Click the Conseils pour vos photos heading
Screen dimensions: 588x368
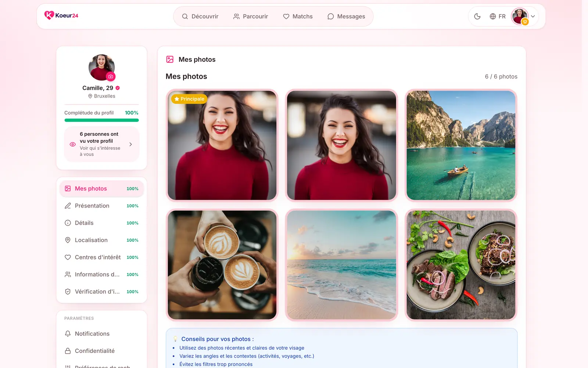pyautogui.click(x=218, y=339)
